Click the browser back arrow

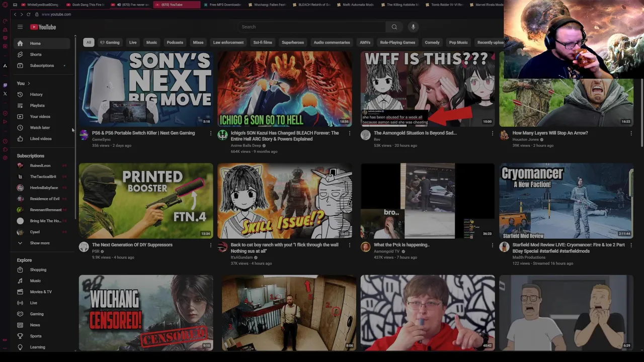(x=15, y=14)
